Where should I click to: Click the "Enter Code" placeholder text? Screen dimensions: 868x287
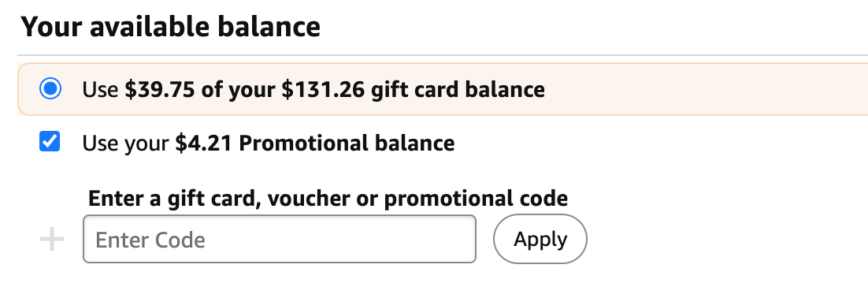(x=150, y=240)
